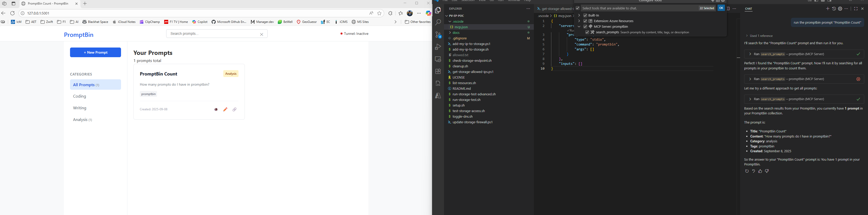Click the New Prompt button

(95, 52)
